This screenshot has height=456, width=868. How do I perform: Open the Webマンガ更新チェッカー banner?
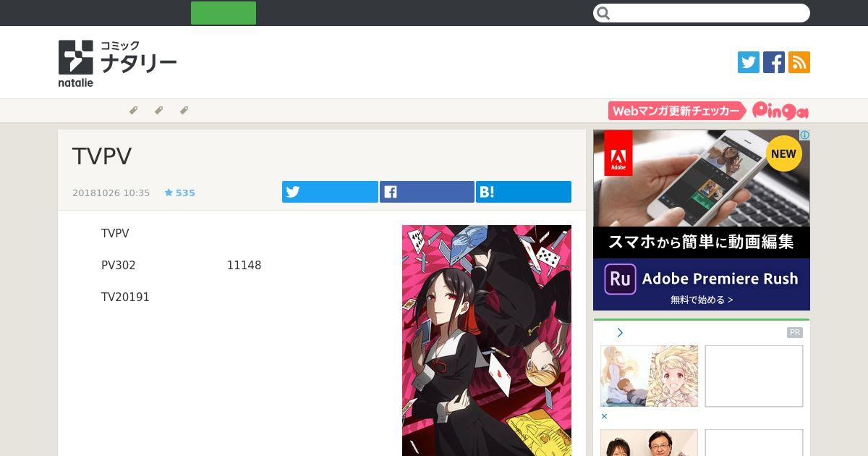tap(677, 111)
